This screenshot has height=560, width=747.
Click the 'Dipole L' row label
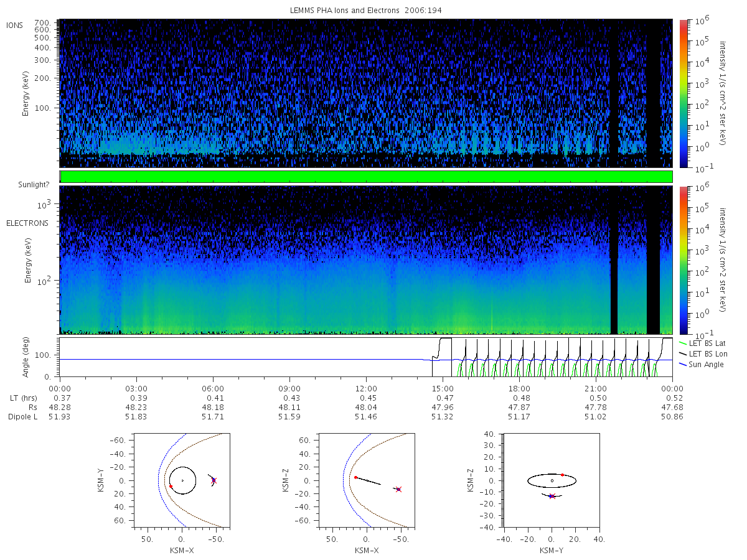point(22,417)
